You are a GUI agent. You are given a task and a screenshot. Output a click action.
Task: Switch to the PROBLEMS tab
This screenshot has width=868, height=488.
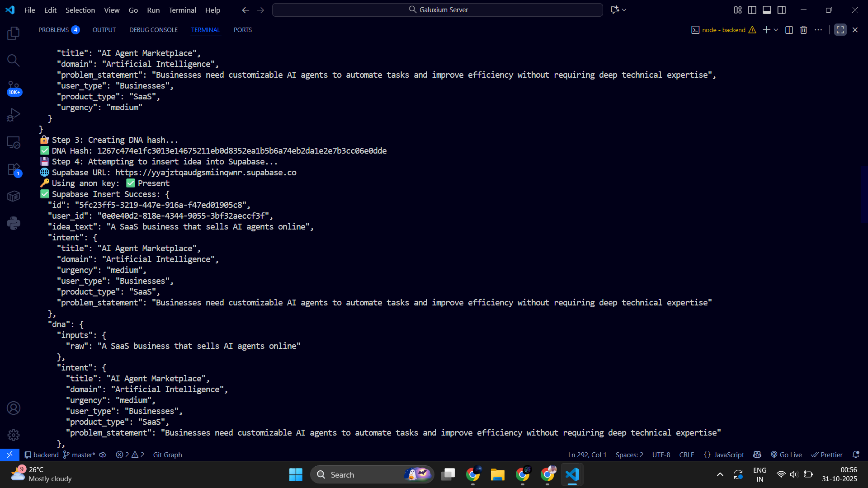(x=53, y=30)
